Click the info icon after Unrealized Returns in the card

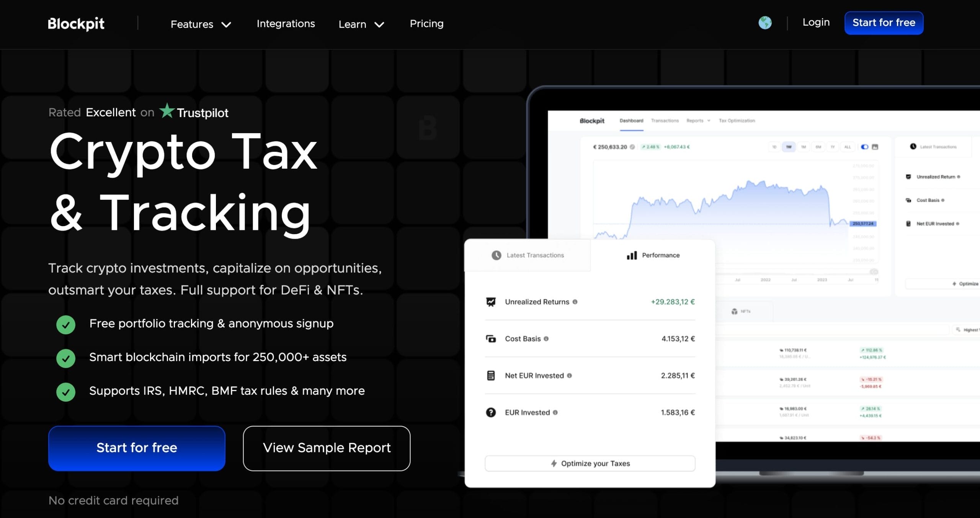coord(575,302)
